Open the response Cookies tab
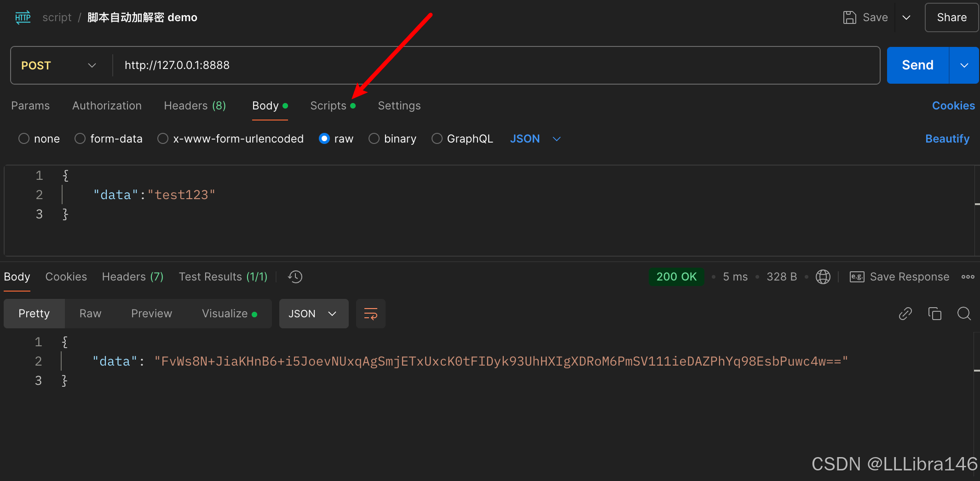This screenshot has width=980, height=481. [66, 277]
